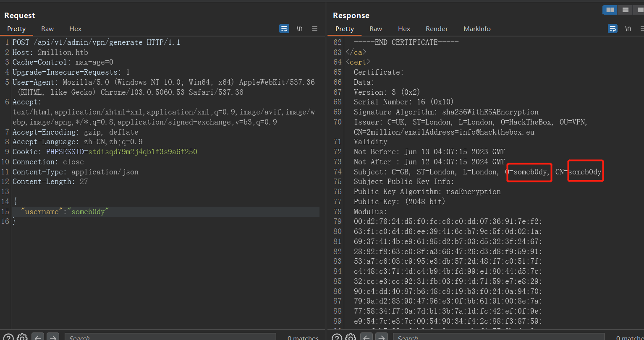The image size is (644, 340).
Task: Click the Subject Public Key Info line
Action: point(403,182)
